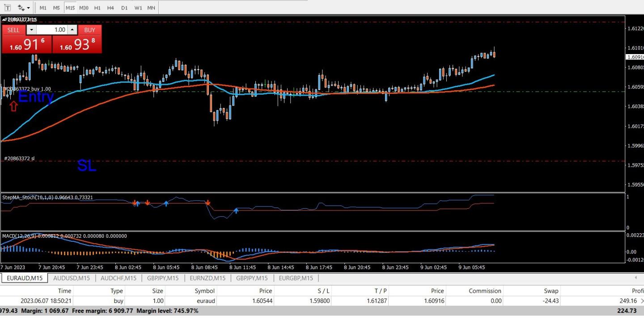Increase trade volume with up arrow

tap(72, 30)
